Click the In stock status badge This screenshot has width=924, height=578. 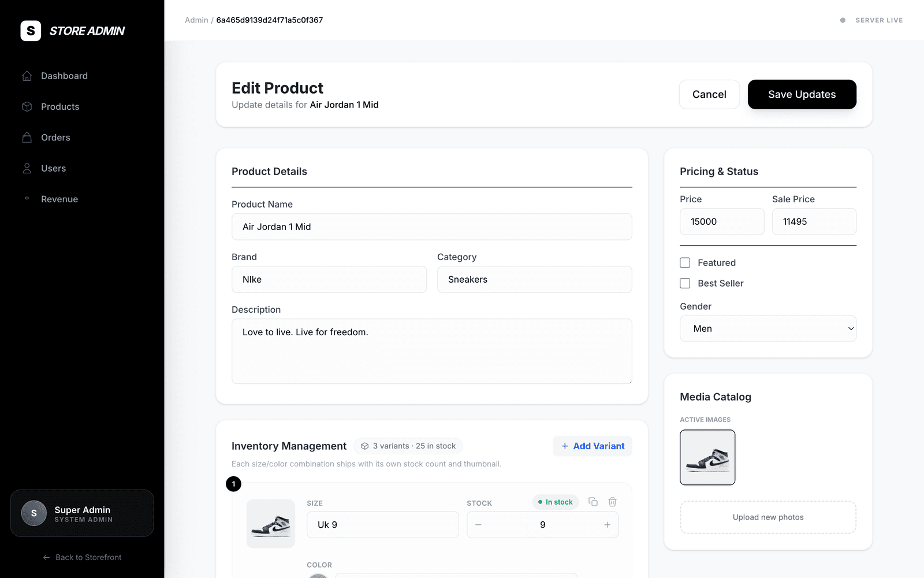tap(556, 502)
